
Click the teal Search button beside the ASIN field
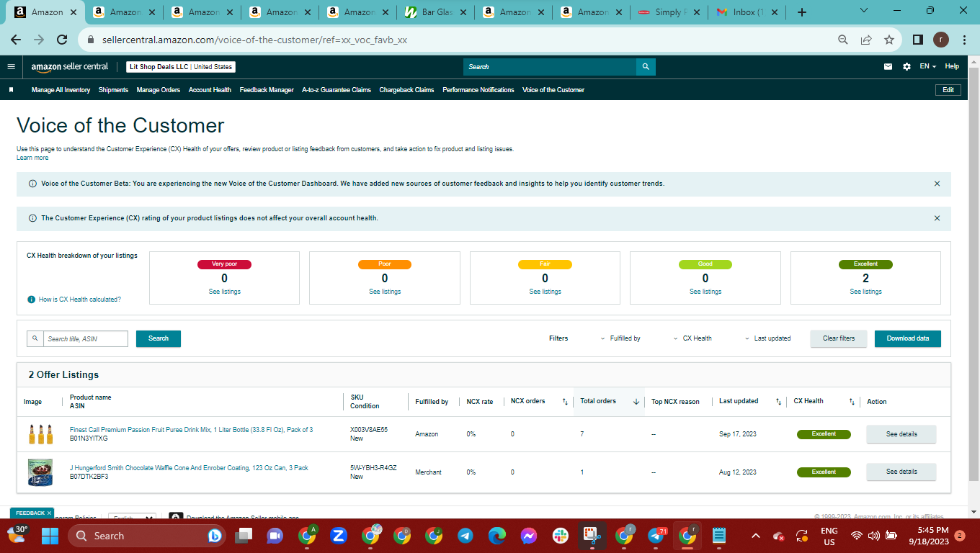click(x=159, y=338)
